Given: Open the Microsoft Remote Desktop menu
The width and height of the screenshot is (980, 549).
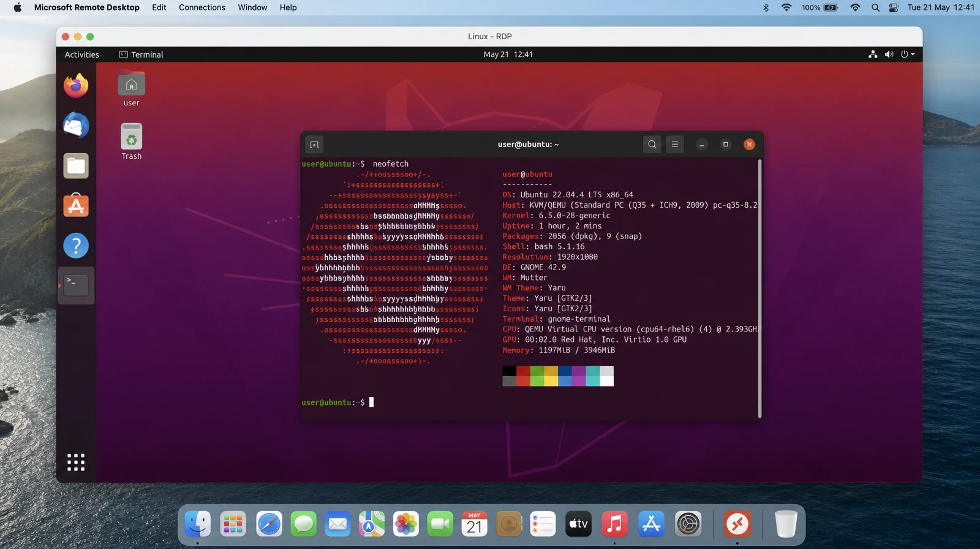Looking at the screenshot, I should tap(87, 7).
